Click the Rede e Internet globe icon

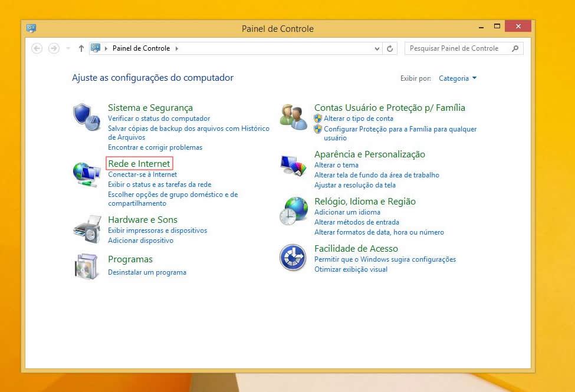[87, 174]
